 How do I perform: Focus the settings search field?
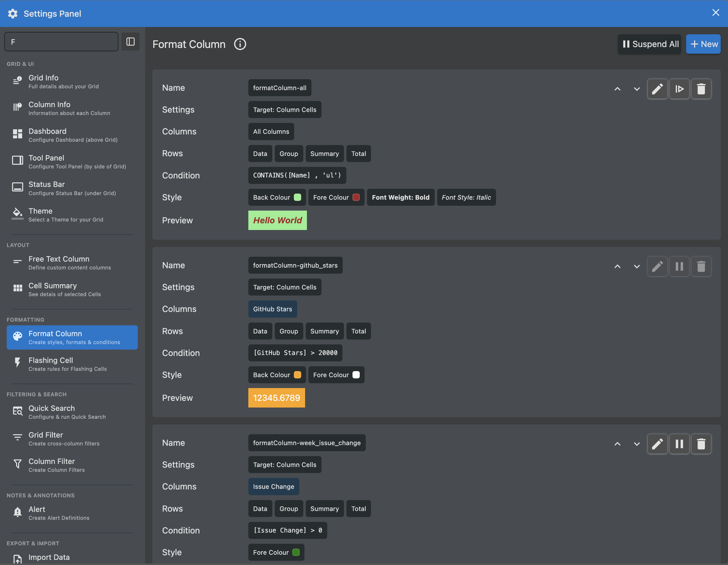coord(61,42)
